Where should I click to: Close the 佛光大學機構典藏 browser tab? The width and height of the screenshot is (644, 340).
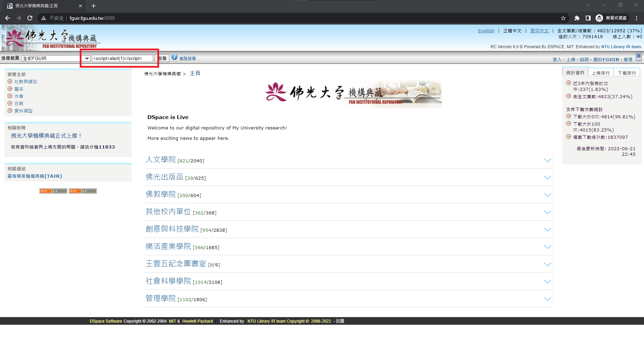coord(80,6)
